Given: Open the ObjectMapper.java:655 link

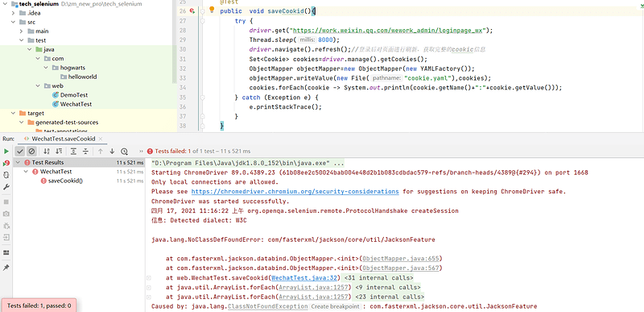Looking at the screenshot, I should click(x=401, y=259).
